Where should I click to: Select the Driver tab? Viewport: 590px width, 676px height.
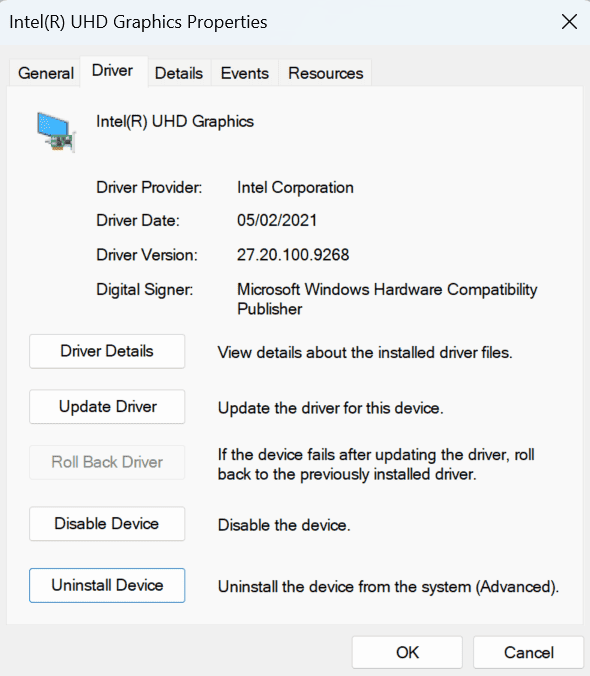[x=113, y=71]
